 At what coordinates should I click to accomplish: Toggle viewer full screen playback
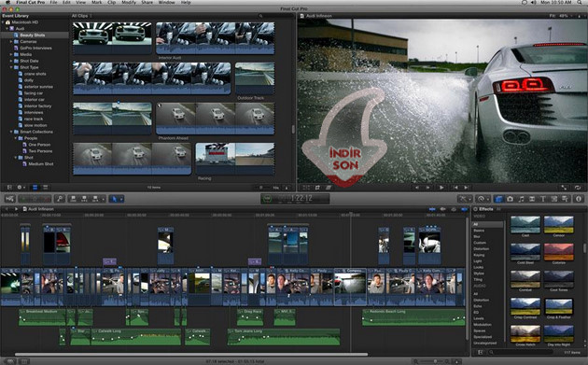tap(564, 188)
